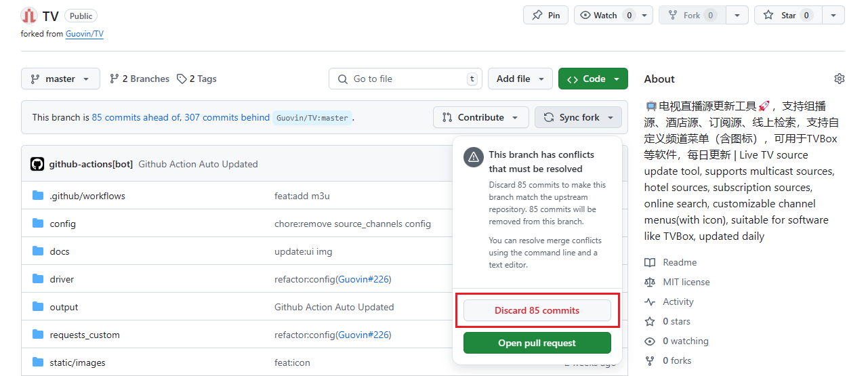Click the github-actions[bot] avatar icon
Viewport: 868px width, 376px height.
click(37, 164)
